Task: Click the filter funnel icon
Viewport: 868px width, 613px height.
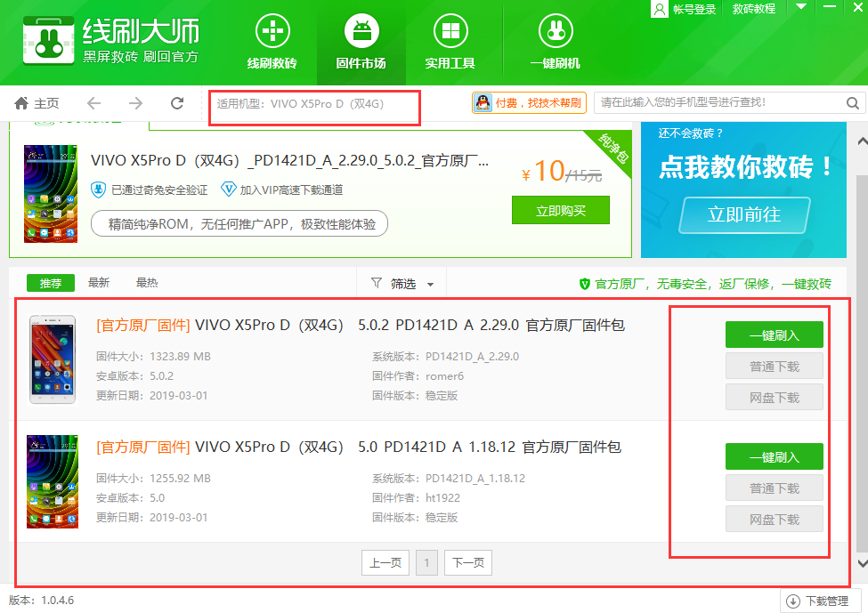Action: tap(377, 283)
